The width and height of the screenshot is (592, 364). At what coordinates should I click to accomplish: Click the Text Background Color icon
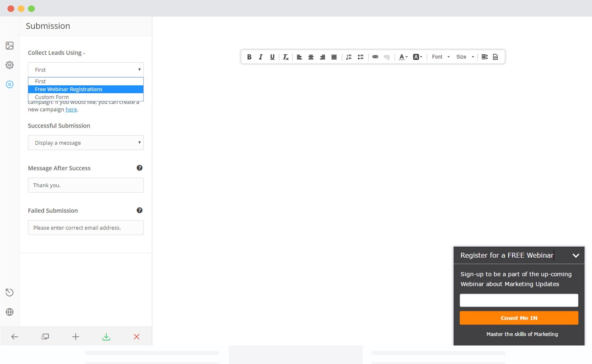pyautogui.click(x=416, y=56)
